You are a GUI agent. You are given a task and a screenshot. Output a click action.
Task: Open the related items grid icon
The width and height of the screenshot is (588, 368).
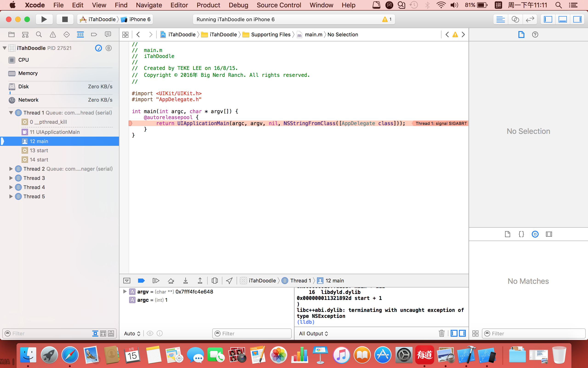[125, 34]
